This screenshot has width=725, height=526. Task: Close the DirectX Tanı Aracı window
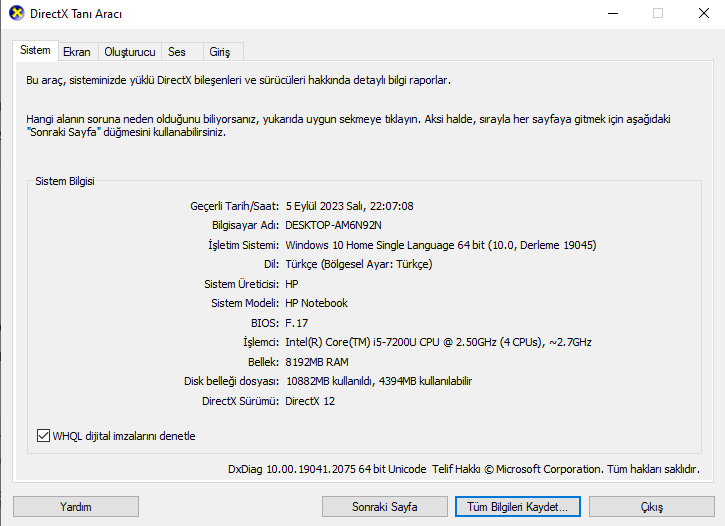point(704,13)
